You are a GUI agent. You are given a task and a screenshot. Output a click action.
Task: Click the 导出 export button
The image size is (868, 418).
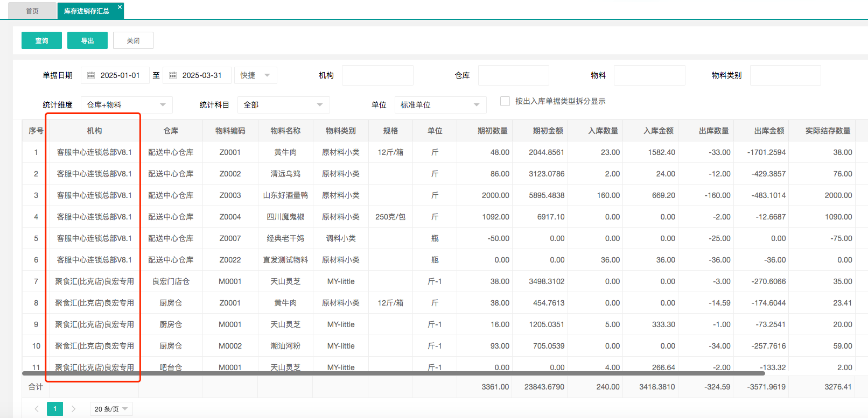click(x=87, y=40)
